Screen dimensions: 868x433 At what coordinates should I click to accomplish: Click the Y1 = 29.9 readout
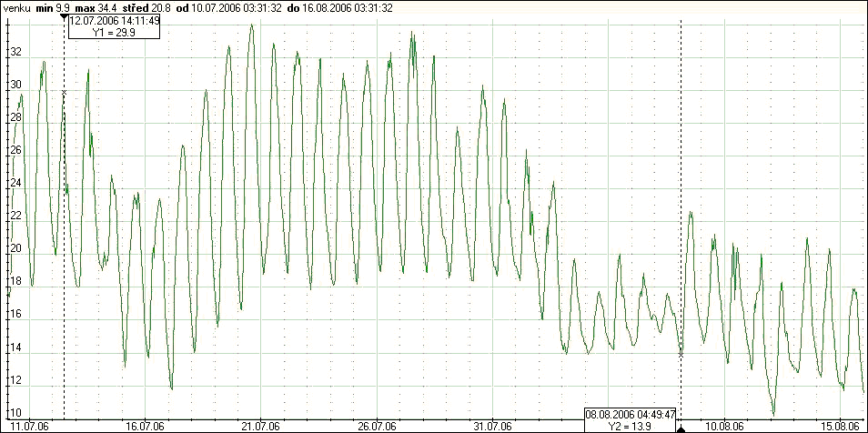(x=113, y=31)
